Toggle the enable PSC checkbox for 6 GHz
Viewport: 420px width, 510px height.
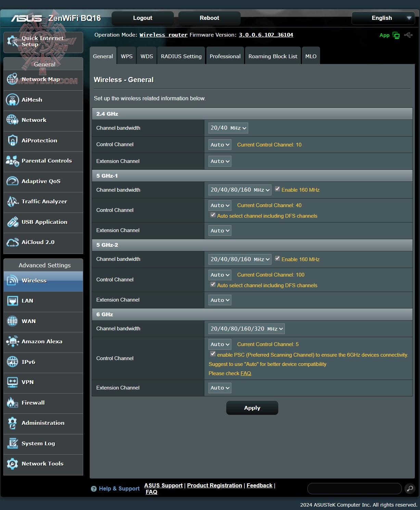pyautogui.click(x=213, y=354)
